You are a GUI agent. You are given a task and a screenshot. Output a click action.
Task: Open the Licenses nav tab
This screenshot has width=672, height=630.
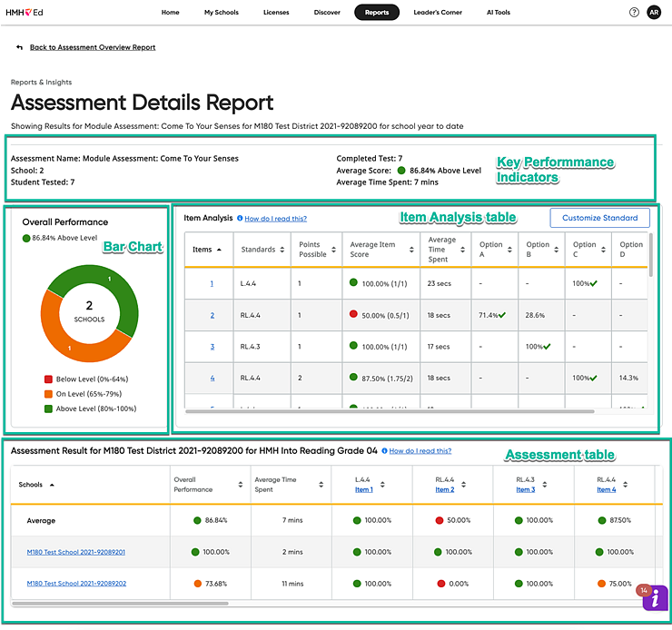276,13
